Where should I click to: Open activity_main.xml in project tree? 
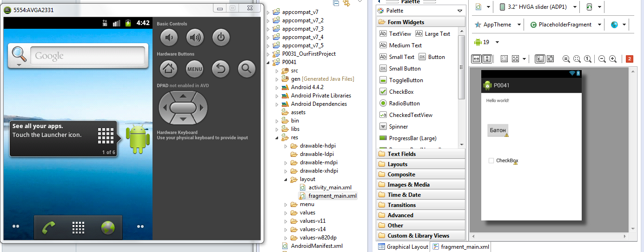click(x=325, y=187)
